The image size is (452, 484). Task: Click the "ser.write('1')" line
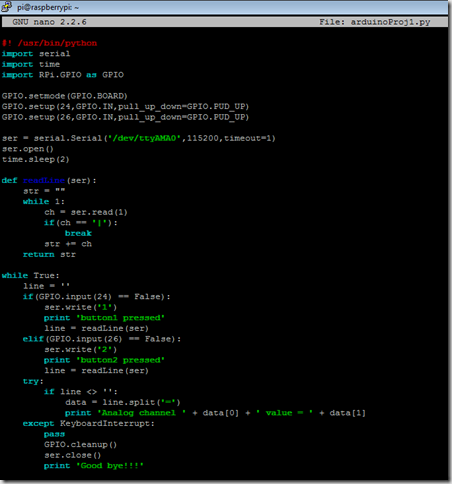coord(81,307)
